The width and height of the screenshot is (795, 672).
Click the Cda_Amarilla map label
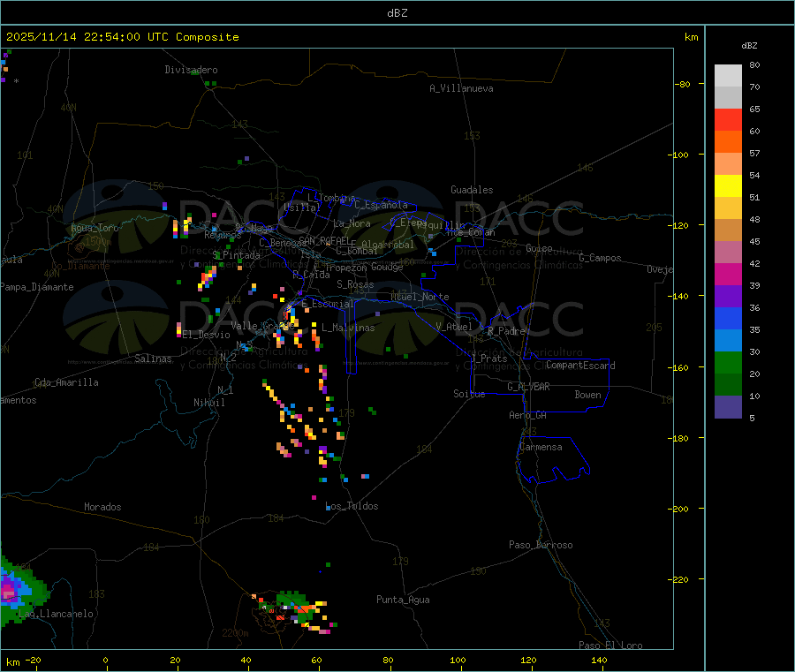(x=66, y=382)
